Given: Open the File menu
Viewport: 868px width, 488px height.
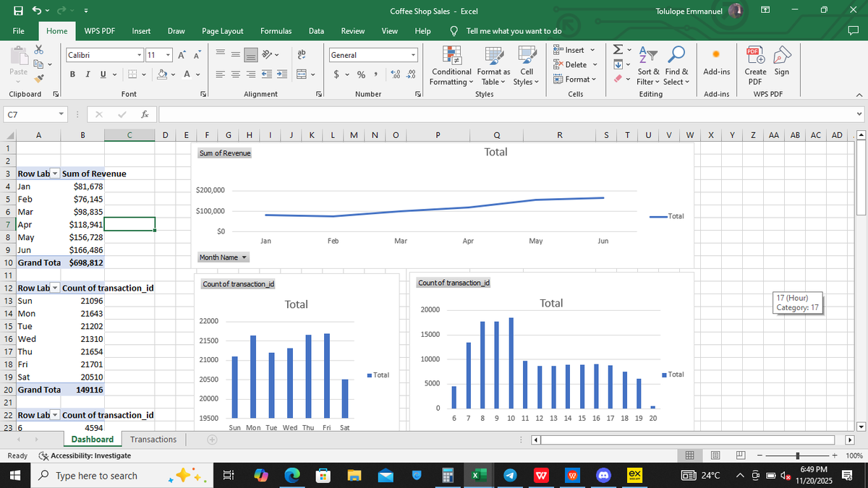Looking at the screenshot, I should (20, 31).
